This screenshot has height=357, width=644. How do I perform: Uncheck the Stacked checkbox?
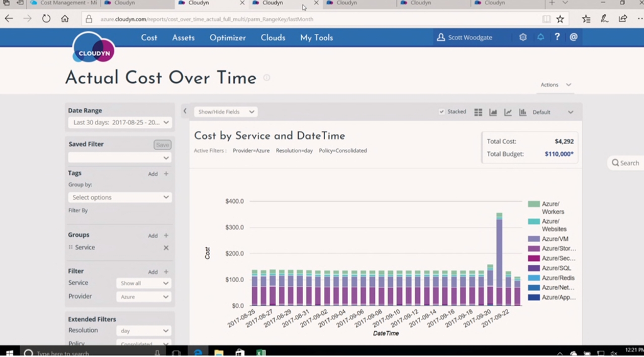(x=441, y=112)
